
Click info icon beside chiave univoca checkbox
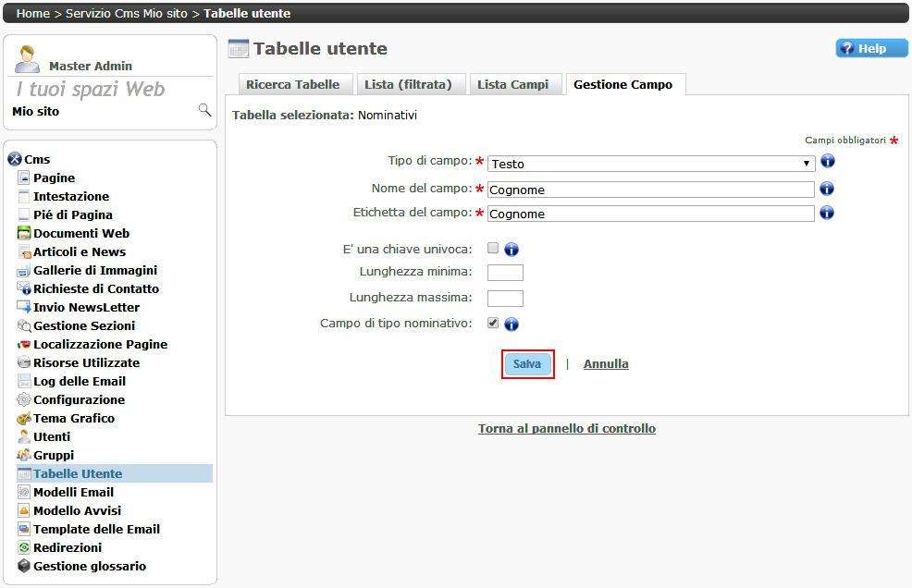(x=511, y=250)
